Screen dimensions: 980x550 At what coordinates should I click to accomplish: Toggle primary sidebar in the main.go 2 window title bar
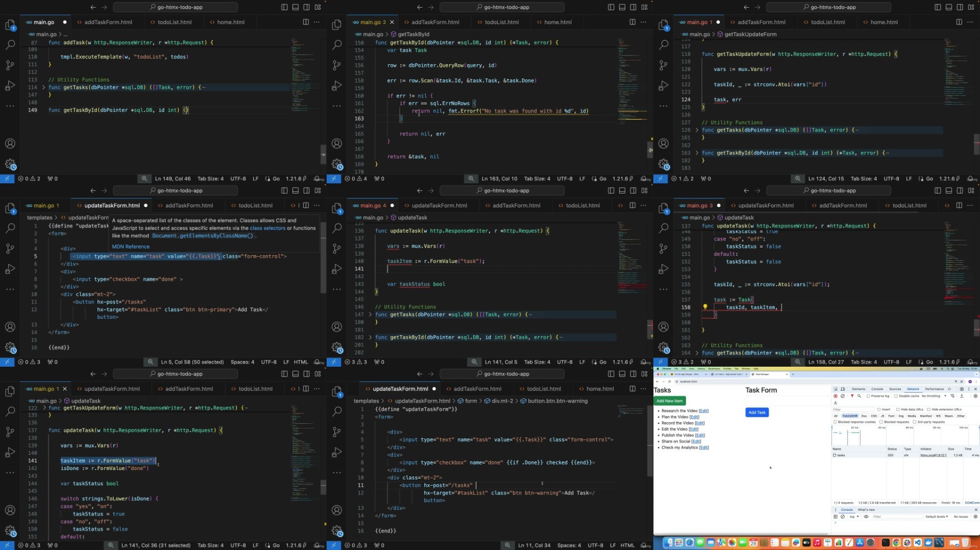coord(611,7)
